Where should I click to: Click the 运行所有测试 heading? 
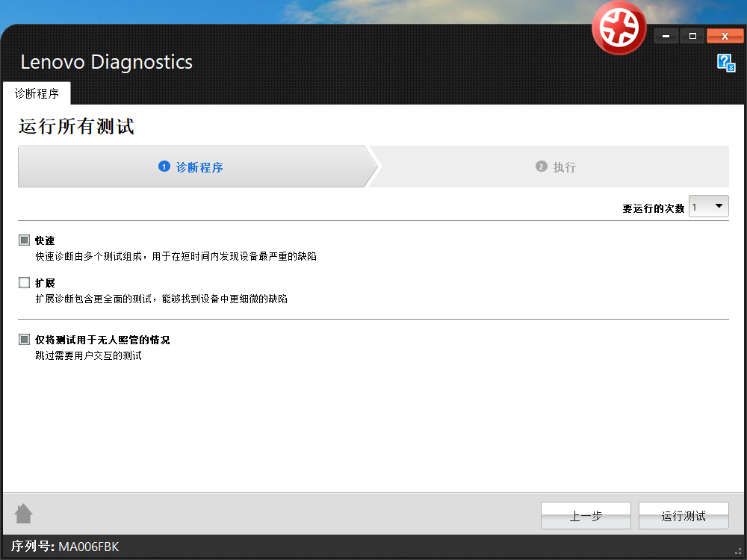pos(76,127)
